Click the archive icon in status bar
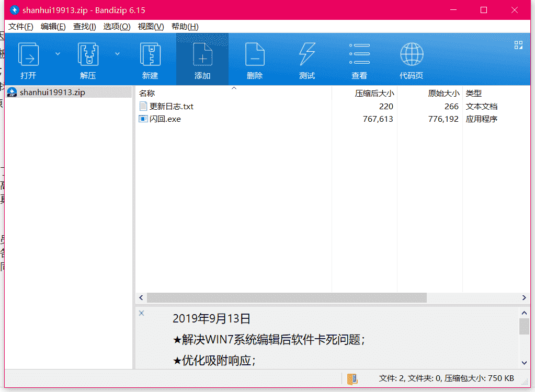 pos(352,379)
